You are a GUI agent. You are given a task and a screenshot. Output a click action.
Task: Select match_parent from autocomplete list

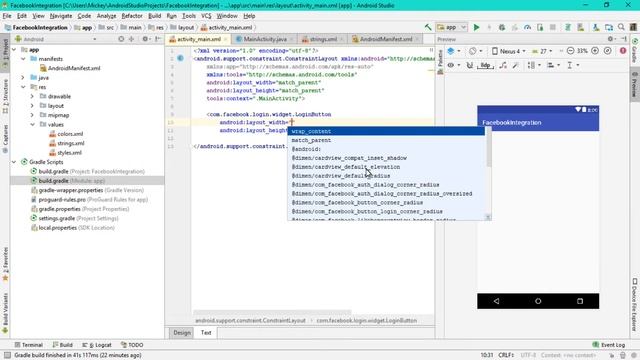point(386,140)
